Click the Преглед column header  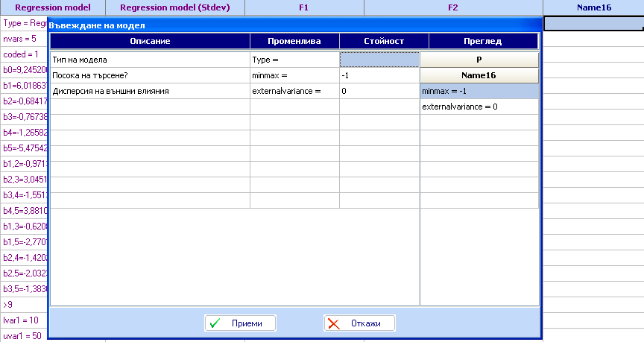[483, 41]
